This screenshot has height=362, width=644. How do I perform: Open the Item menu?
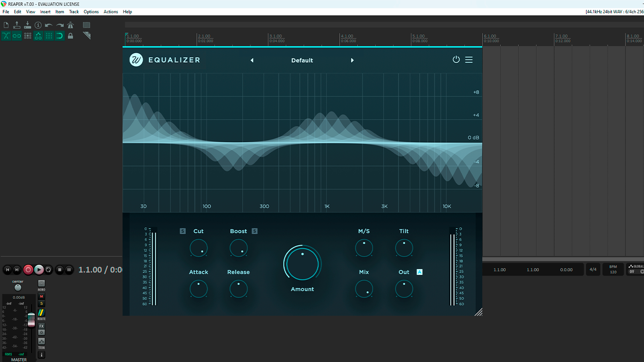[x=60, y=12]
